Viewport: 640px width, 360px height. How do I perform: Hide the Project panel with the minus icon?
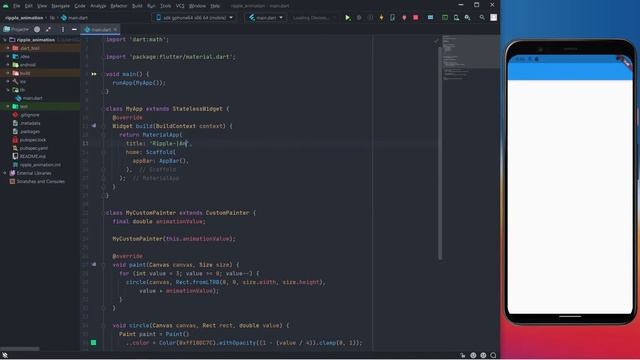click(x=74, y=29)
